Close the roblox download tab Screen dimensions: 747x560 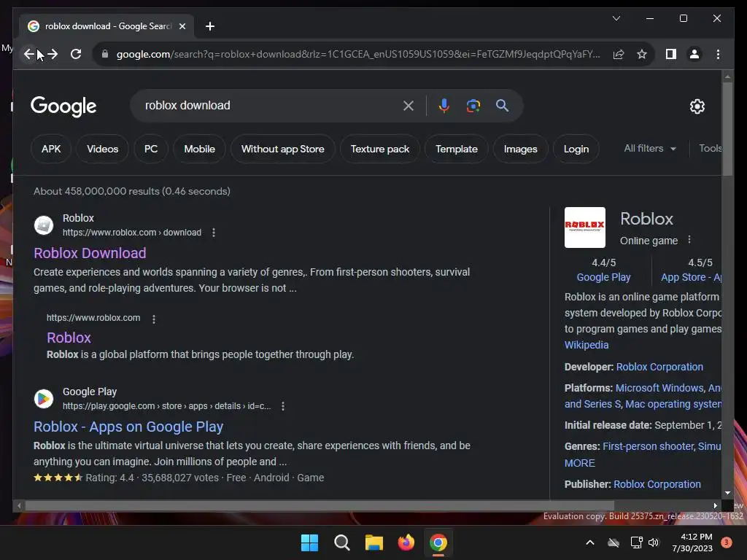(182, 26)
